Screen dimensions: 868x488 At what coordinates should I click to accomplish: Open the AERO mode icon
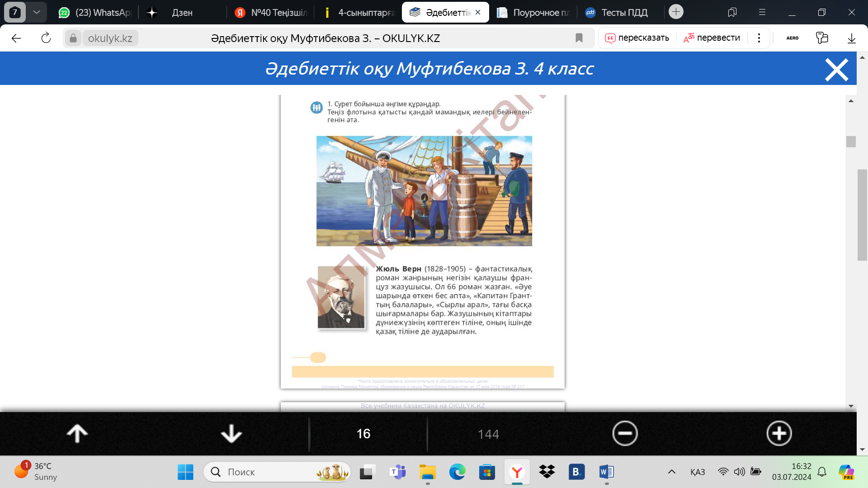(x=792, y=38)
